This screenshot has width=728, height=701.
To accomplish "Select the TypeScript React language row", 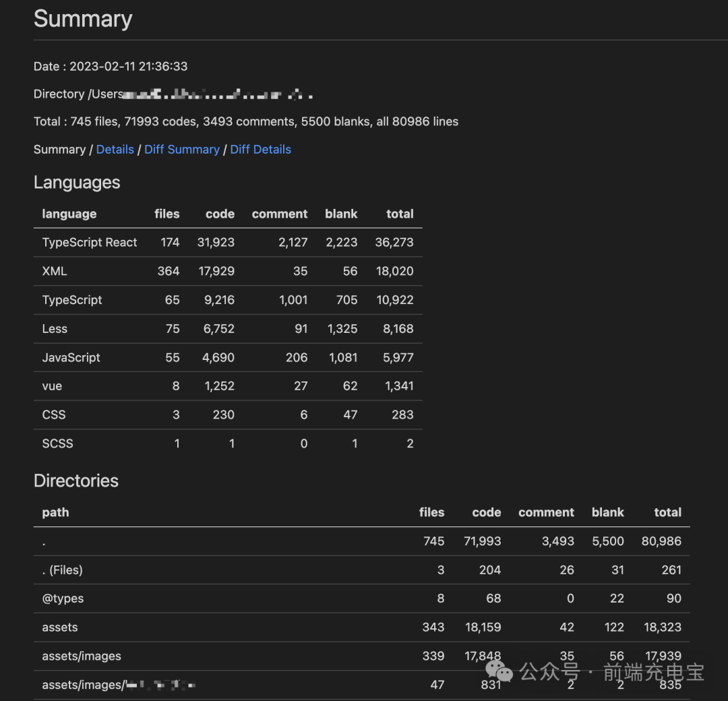I will 228,243.
